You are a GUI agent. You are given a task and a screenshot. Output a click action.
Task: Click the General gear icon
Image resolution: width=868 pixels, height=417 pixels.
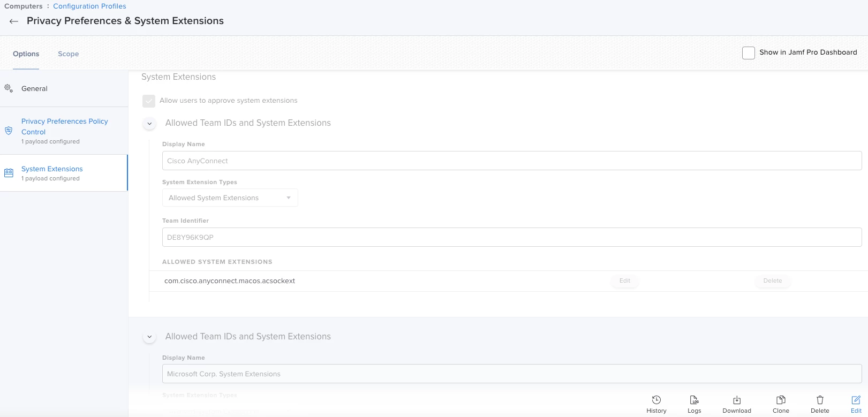[9, 88]
